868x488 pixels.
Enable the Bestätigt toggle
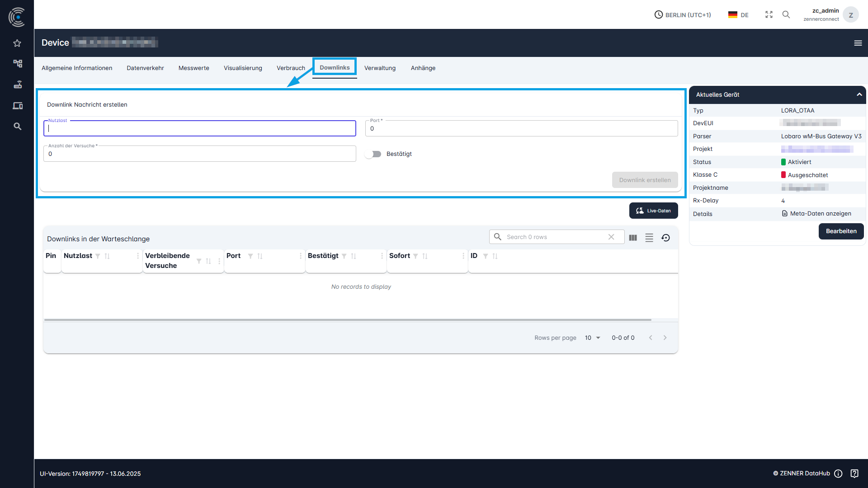373,154
